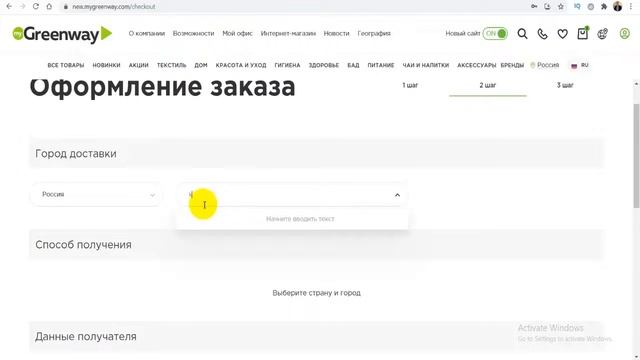
Task: Open the Россия region selector in category bar
Action: point(544,65)
